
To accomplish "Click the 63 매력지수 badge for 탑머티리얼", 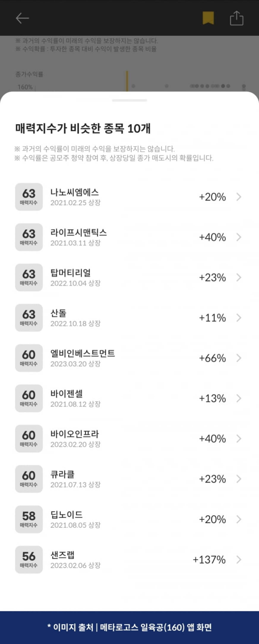I will pyautogui.click(x=29, y=277).
